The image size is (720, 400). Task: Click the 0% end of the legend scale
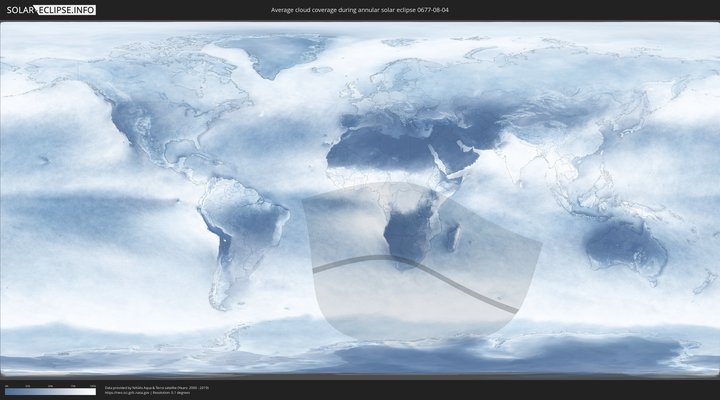[x=7, y=392]
